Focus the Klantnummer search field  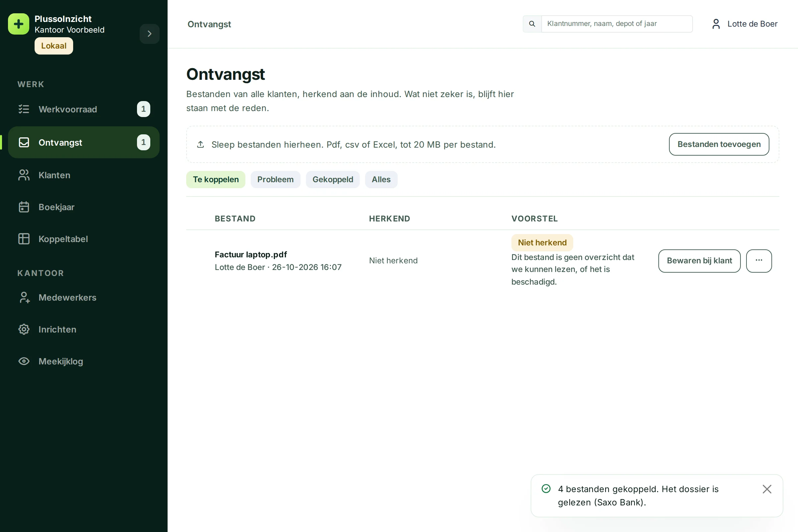point(617,24)
